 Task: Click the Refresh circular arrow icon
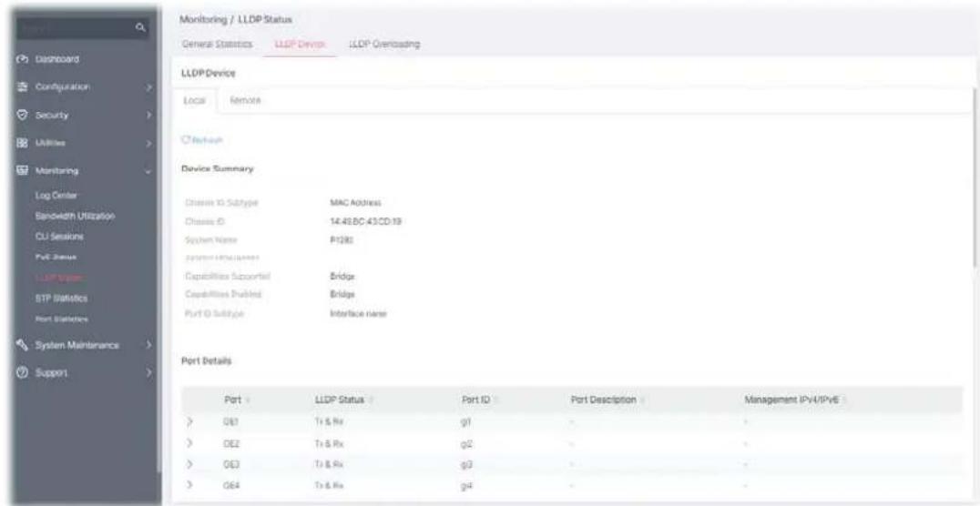184,140
